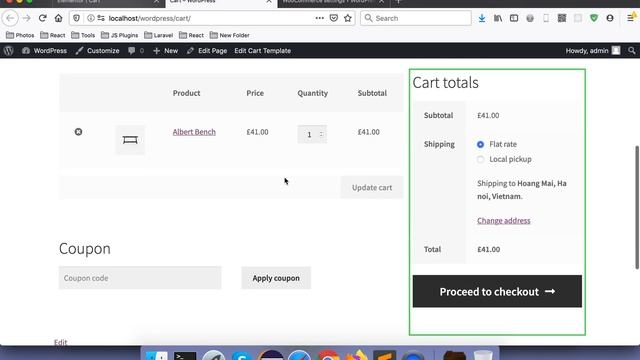Screen dimensions: 640x360
Task: Click the Edit link below the coupon
Action: [60, 342]
